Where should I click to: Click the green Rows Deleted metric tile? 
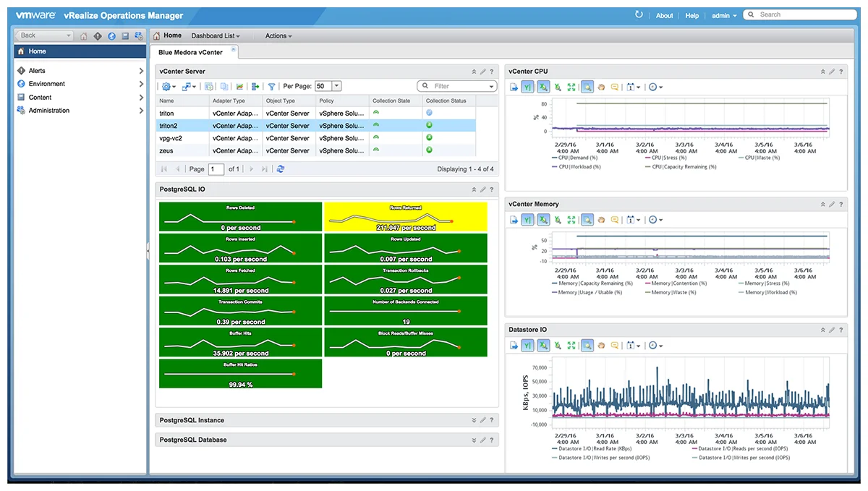[x=240, y=217]
